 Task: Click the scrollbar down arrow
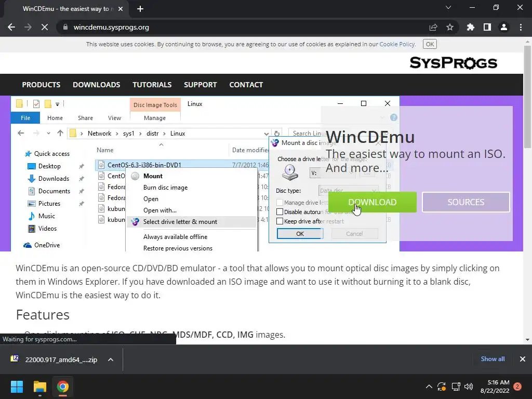527,340
